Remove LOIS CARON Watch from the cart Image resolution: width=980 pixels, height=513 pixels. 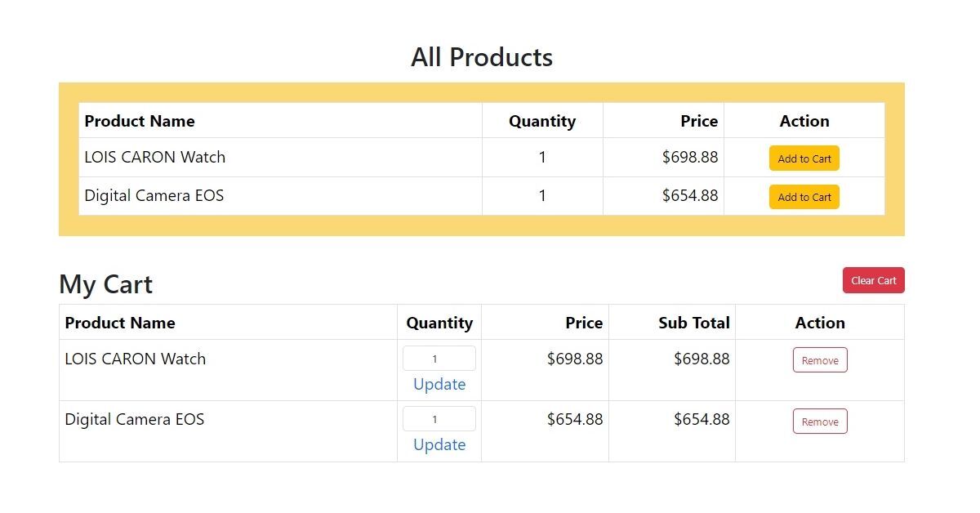(820, 359)
